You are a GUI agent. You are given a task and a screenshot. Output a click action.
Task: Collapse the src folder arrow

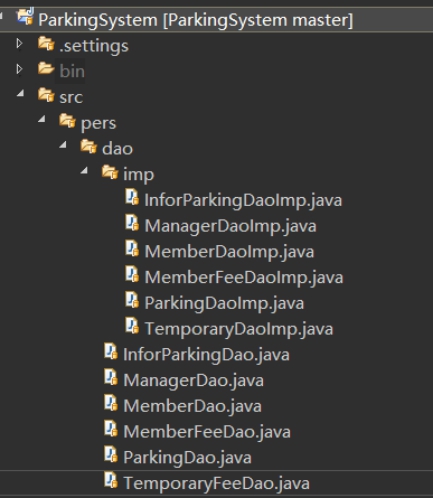click(x=21, y=93)
